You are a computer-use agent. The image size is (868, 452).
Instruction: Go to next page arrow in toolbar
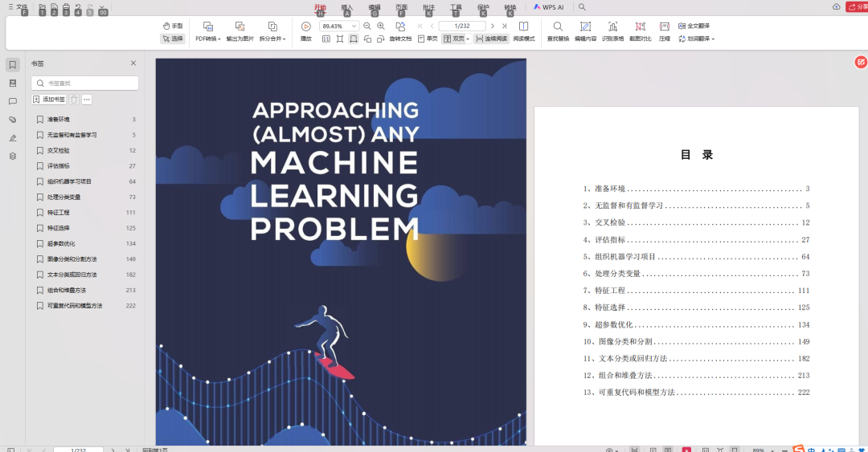(x=492, y=26)
